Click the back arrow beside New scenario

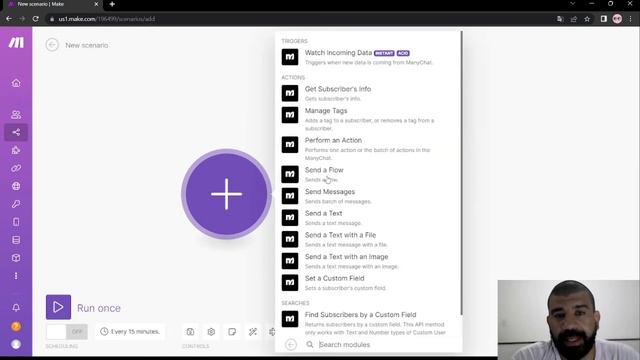pyautogui.click(x=52, y=45)
